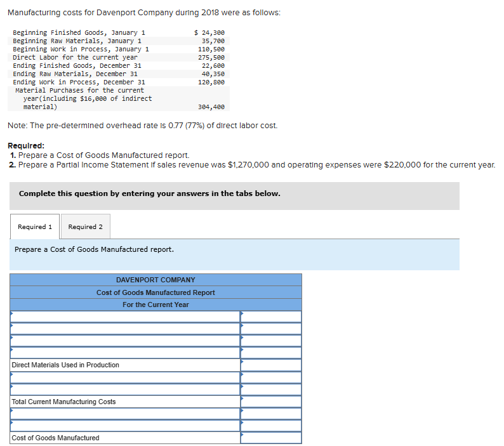The width and height of the screenshot is (504, 446).
Task: Click the Cost of Goods Manufactured amount field
Action: [271, 438]
